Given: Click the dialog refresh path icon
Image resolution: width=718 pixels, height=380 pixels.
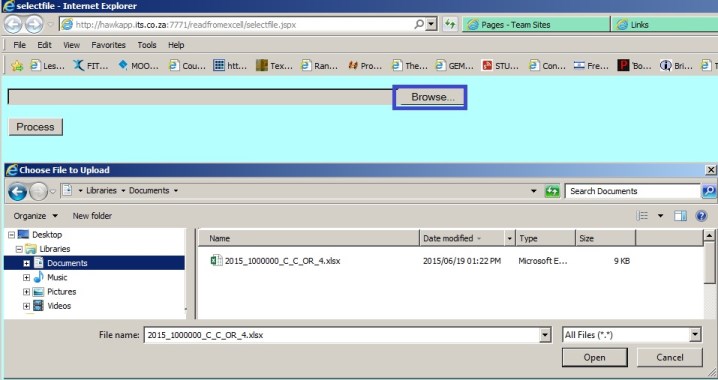Looking at the screenshot, I should pos(552,191).
